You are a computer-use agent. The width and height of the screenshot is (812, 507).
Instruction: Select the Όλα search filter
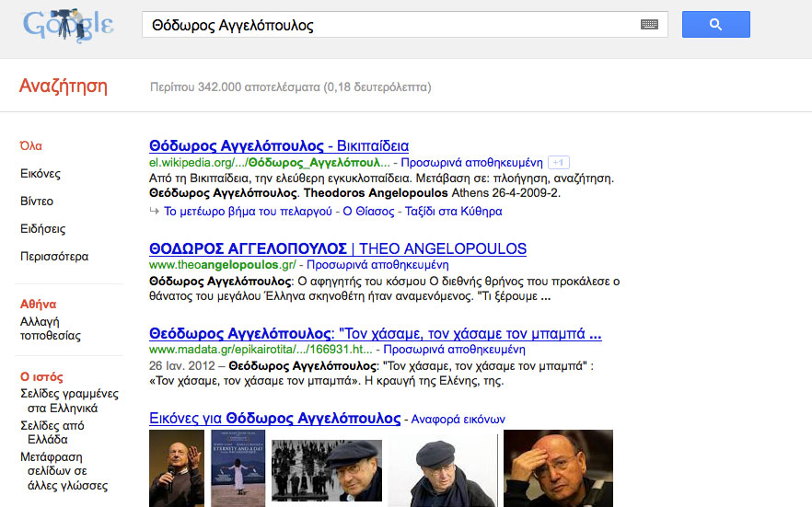coord(31,146)
